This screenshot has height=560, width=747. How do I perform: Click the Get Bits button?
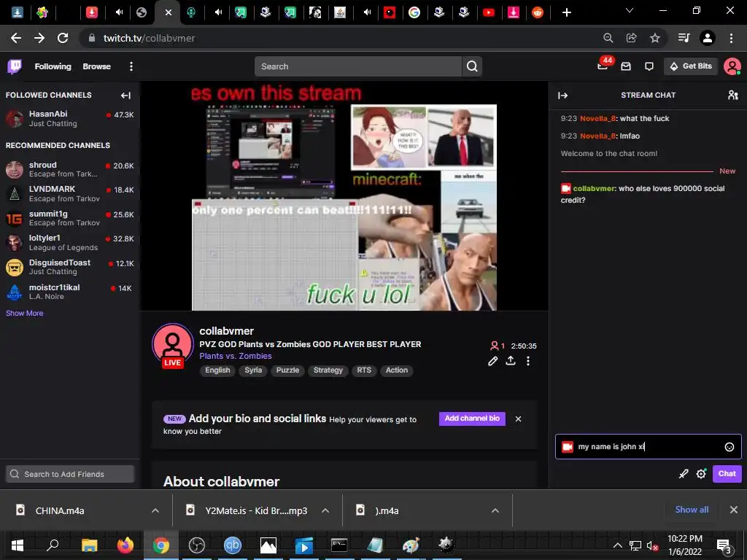pos(691,66)
